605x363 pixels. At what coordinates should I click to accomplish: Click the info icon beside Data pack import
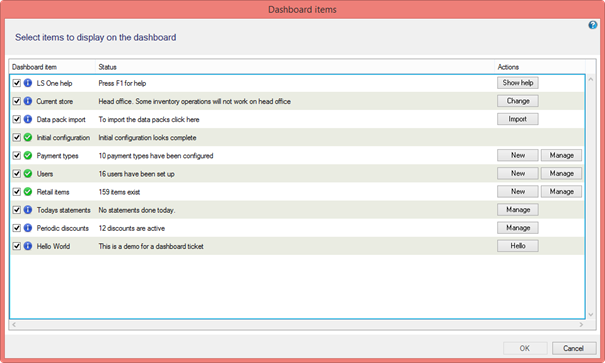pyautogui.click(x=28, y=119)
